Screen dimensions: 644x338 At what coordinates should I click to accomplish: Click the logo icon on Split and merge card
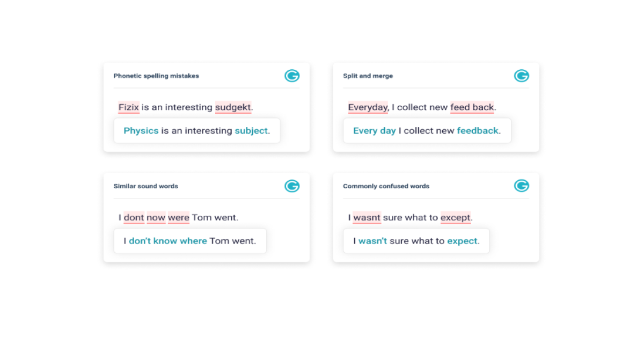tap(522, 76)
